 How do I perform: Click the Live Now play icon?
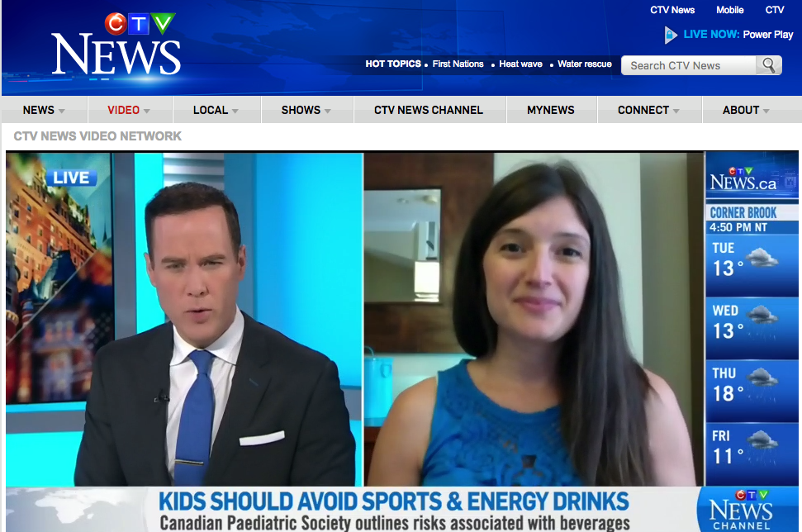tap(671, 35)
